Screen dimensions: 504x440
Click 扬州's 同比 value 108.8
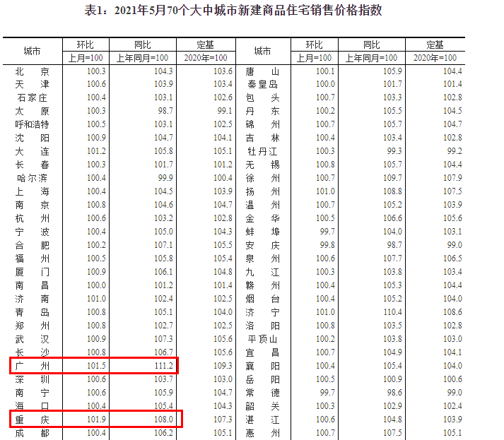392,191
